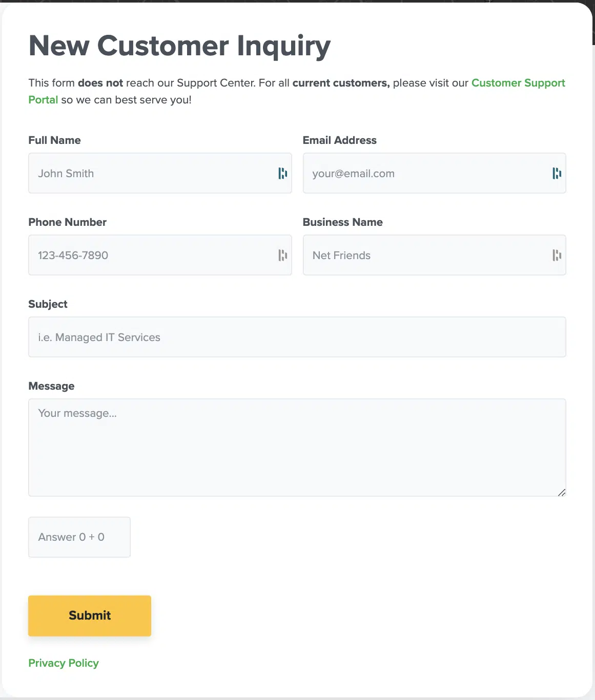
Task: Click the Subject field with Managed IT Services
Action: point(297,337)
